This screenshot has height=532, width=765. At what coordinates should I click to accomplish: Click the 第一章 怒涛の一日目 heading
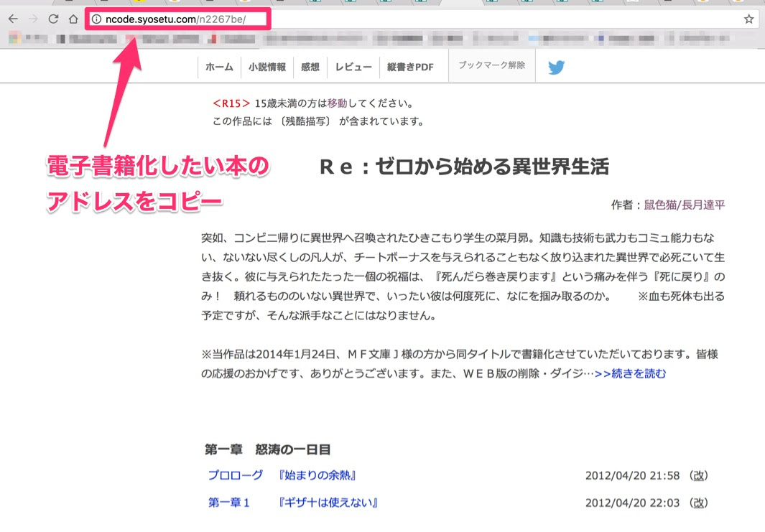pos(267,449)
